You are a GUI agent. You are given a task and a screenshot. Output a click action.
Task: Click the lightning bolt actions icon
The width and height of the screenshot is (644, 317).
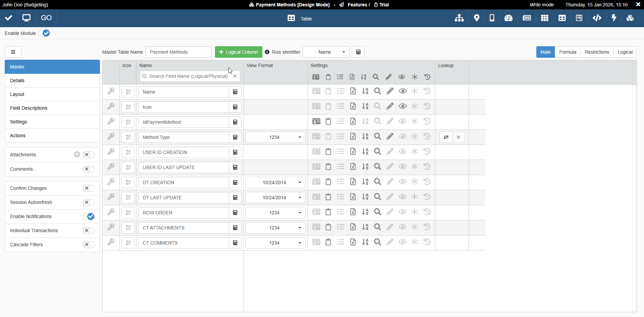pyautogui.click(x=614, y=18)
